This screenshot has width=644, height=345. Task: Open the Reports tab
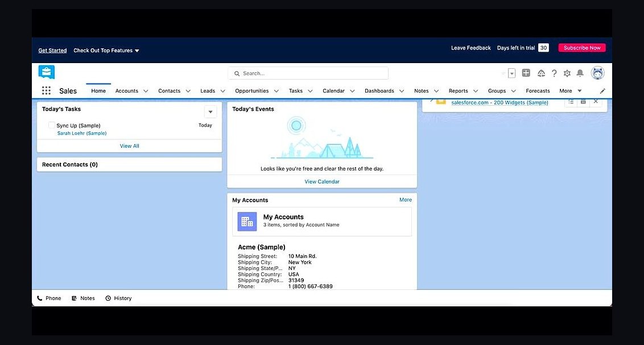tap(458, 91)
